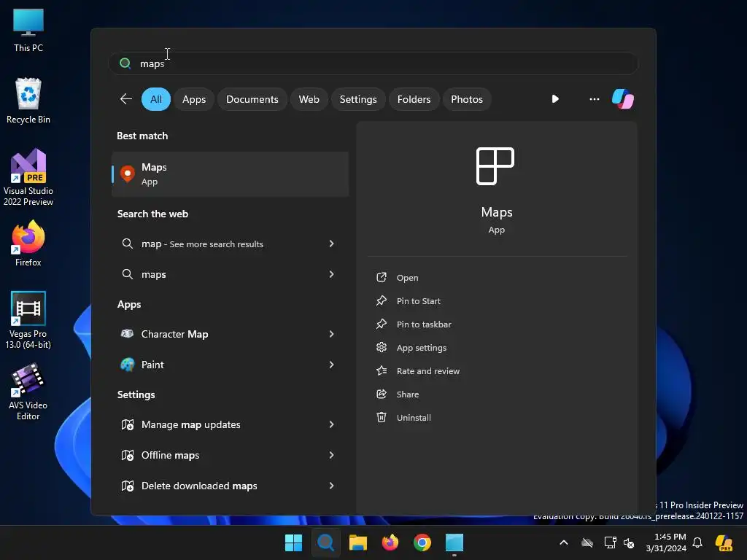This screenshot has height=560, width=747.
Task: Click the Search icon on the taskbar
Action: tap(326, 542)
